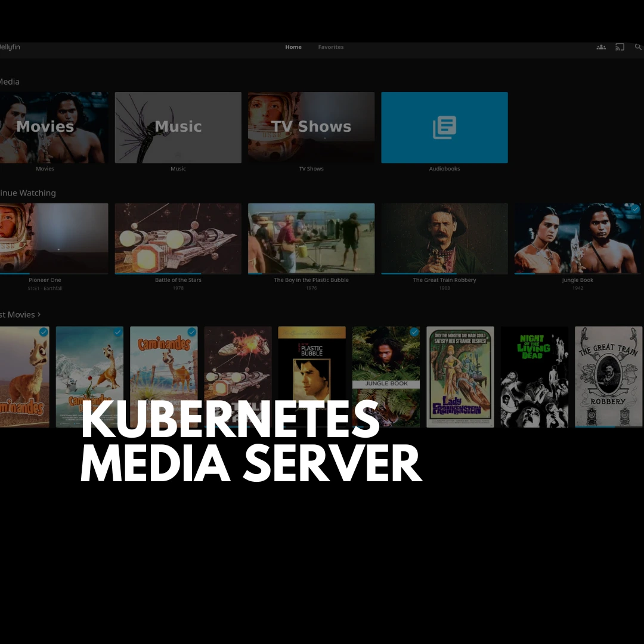
Task: Click the Movies label under card
Action: point(45,169)
